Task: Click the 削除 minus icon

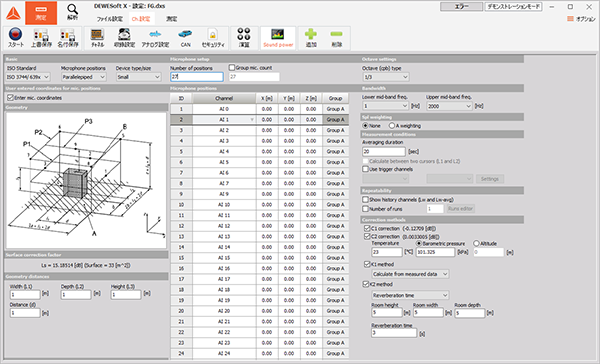Action: [336, 38]
